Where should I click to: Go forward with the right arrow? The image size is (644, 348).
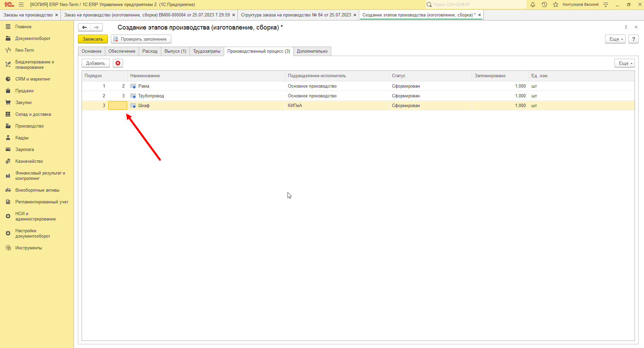[96, 27]
